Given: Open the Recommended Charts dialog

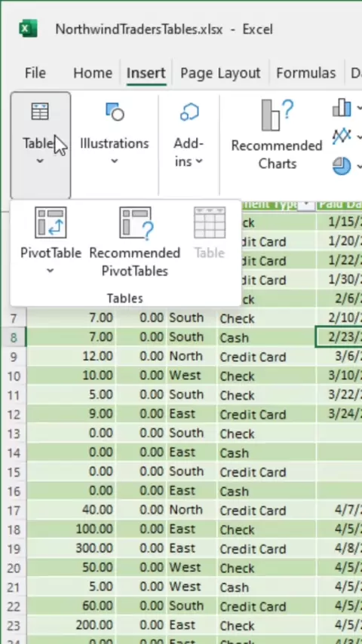Looking at the screenshot, I should tap(277, 136).
